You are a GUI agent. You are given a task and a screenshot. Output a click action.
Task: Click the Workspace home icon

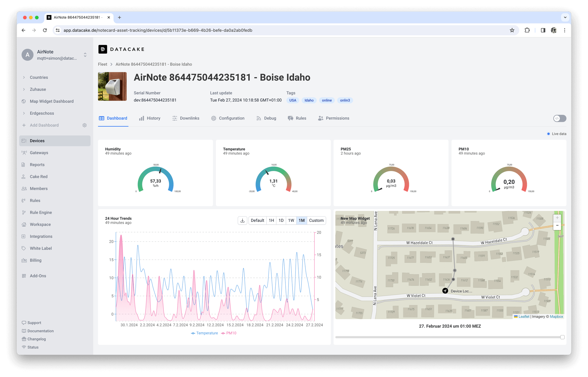[x=24, y=224]
